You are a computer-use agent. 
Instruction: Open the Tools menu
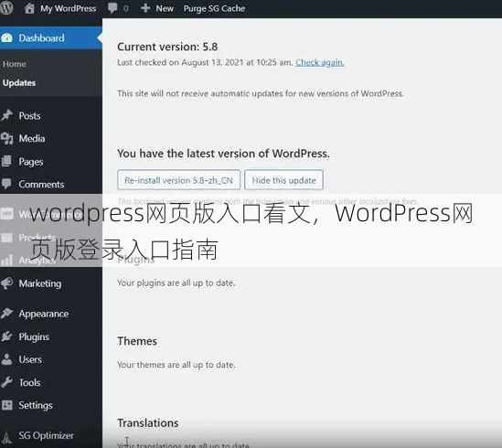[x=30, y=383]
